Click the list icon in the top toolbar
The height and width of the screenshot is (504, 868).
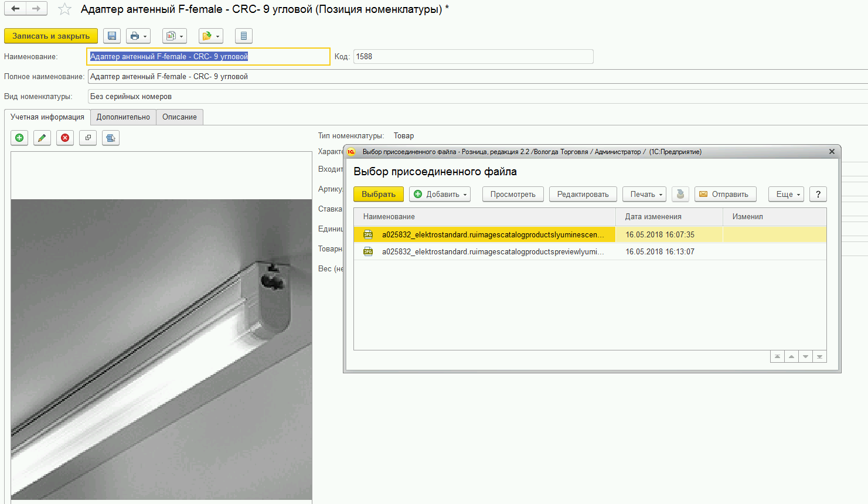243,36
